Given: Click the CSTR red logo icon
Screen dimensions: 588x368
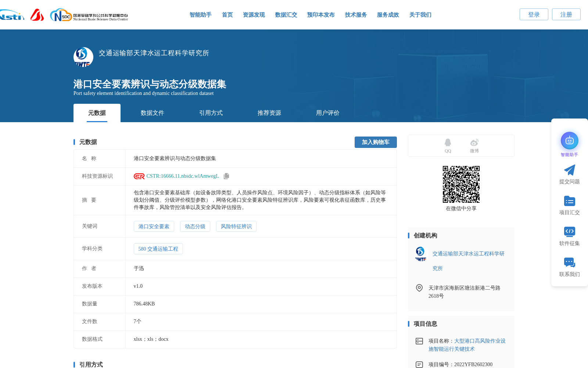Looking at the screenshot, I should tap(139, 176).
